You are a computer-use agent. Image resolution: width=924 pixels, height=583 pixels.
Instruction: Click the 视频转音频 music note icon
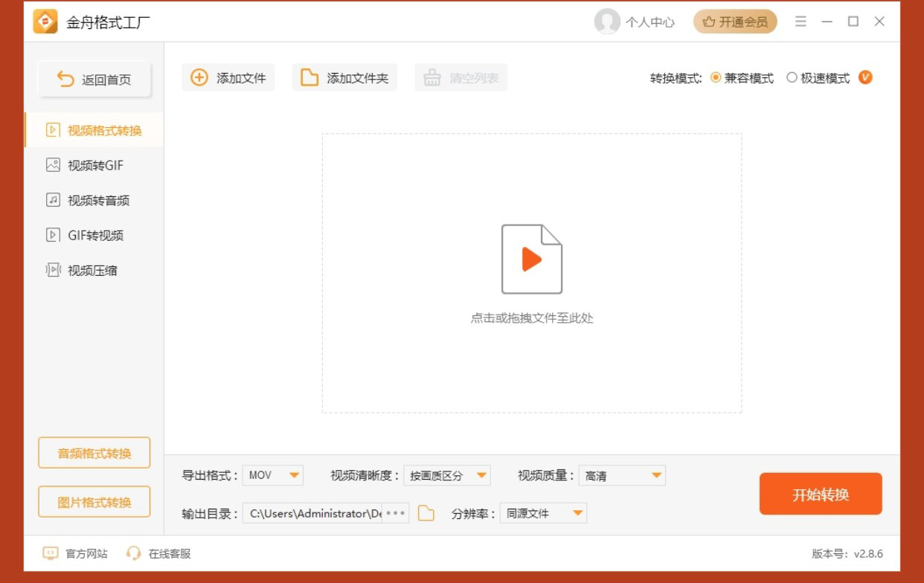[53, 200]
